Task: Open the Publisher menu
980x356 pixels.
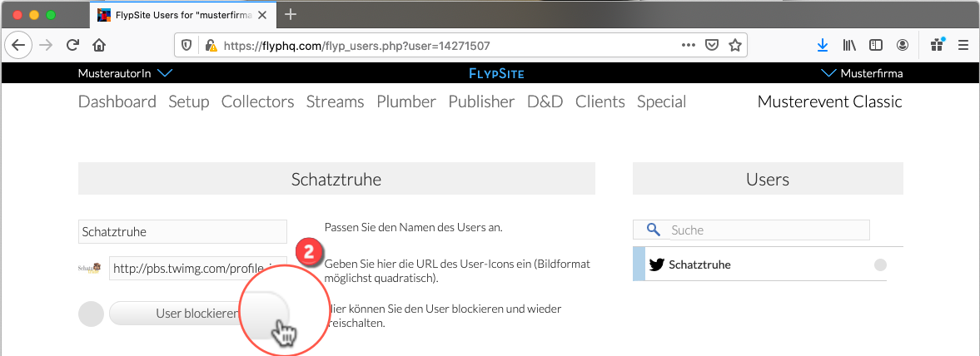Action: pyautogui.click(x=481, y=101)
